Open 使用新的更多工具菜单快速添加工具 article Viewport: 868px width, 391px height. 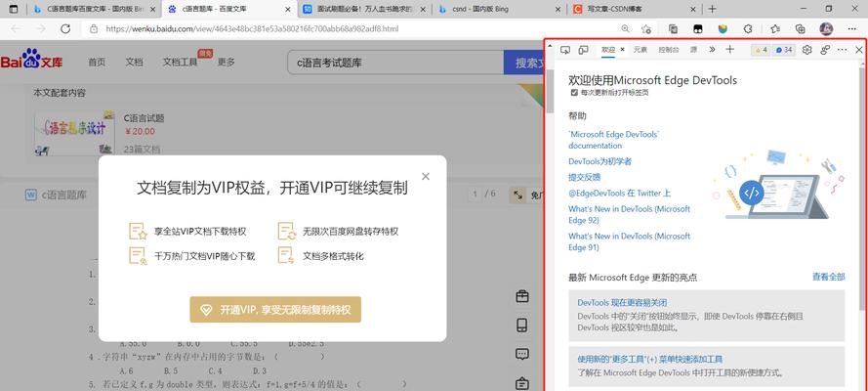tap(650, 359)
